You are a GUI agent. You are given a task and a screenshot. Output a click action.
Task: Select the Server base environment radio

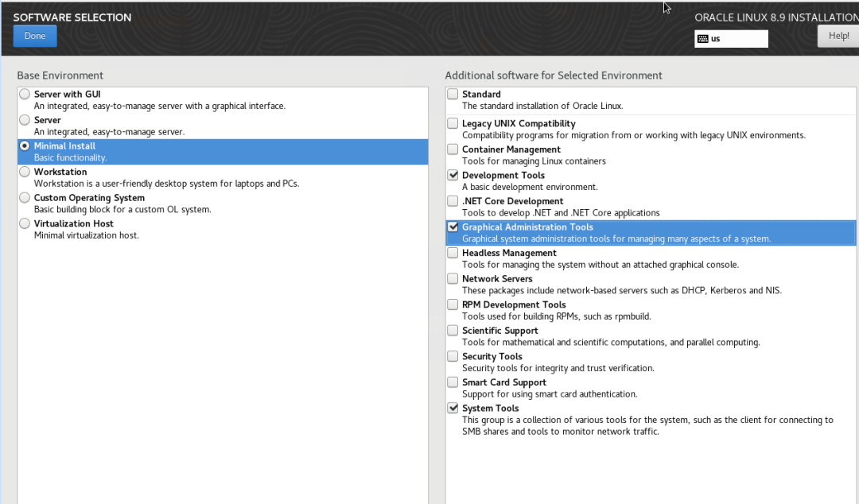25,120
